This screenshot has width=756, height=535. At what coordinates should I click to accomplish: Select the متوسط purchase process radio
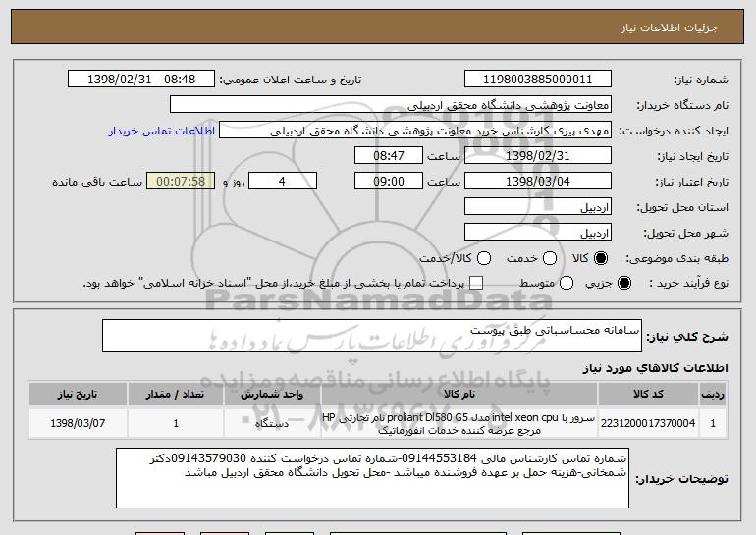coord(567,283)
